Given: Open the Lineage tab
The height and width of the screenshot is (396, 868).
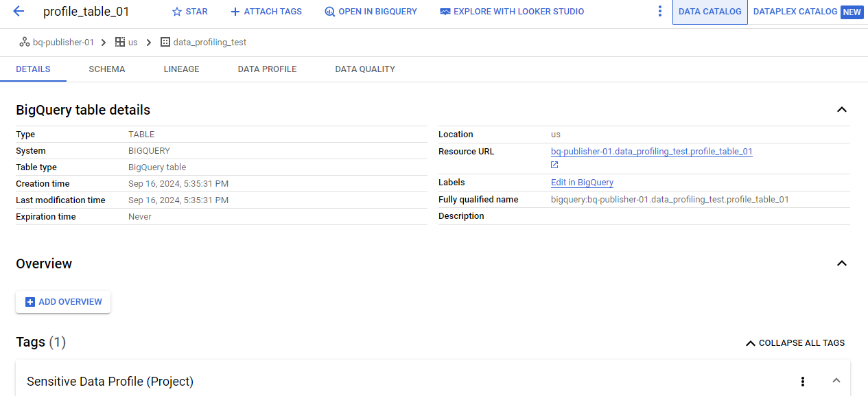Looking at the screenshot, I should pyautogui.click(x=182, y=69).
